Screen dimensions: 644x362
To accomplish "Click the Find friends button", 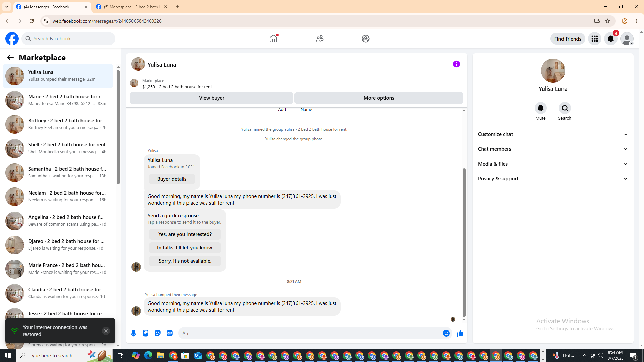I will click(x=568, y=39).
